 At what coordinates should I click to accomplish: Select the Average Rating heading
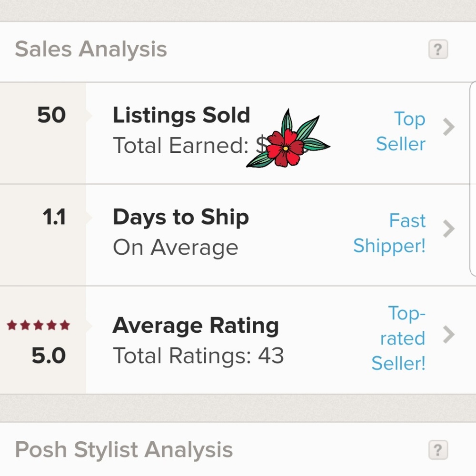(x=196, y=326)
